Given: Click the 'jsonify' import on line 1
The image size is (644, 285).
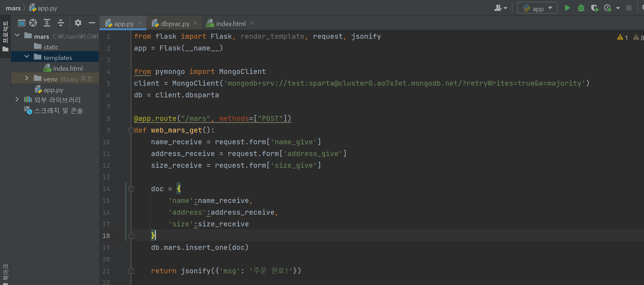Looking at the screenshot, I should (x=366, y=37).
